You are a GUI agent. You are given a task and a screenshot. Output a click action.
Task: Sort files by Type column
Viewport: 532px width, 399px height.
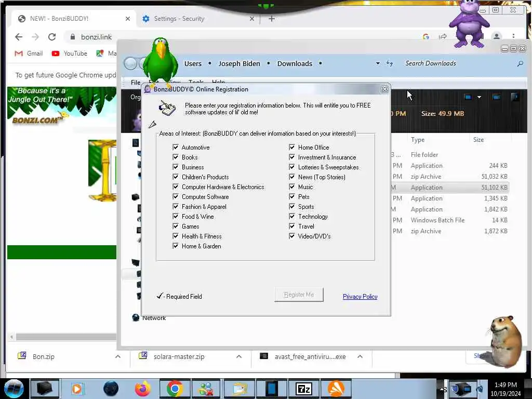click(417, 140)
